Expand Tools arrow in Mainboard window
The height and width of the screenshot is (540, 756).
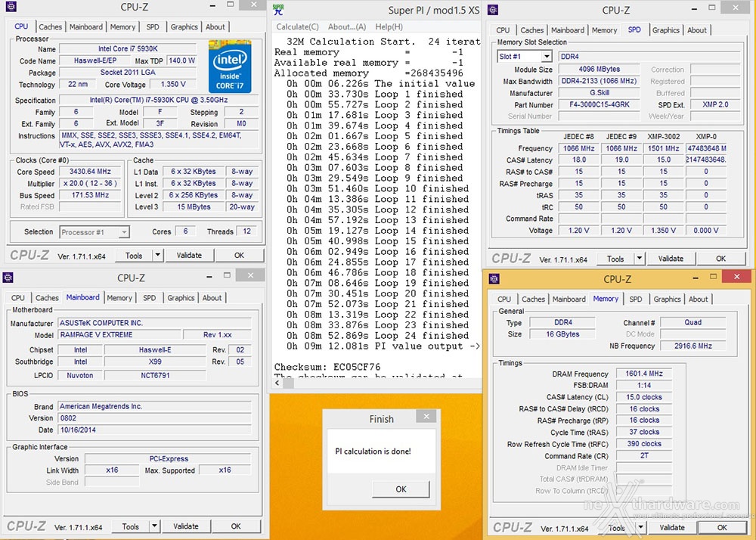click(154, 526)
